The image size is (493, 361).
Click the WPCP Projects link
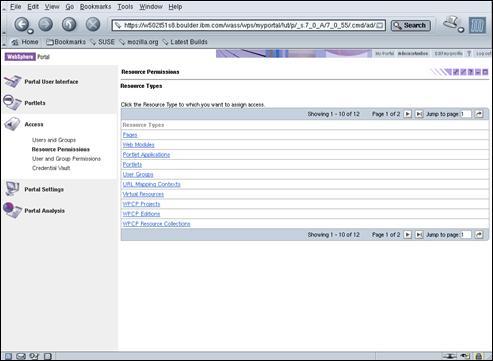pos(141,204)
